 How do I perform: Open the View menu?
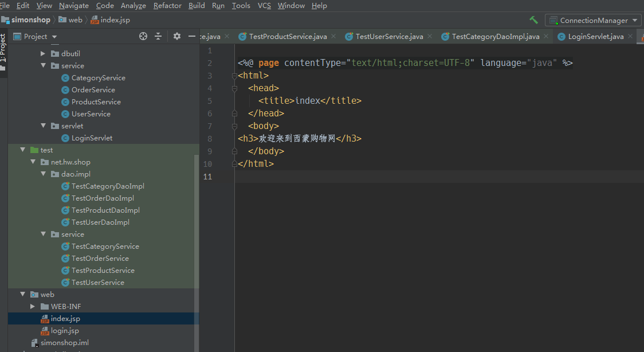coord(44,5)
